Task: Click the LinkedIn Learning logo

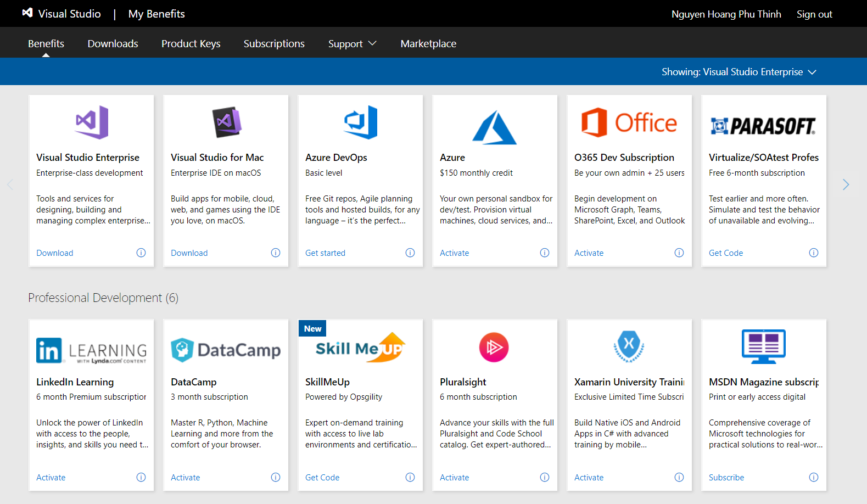Action: pos(92,350)
